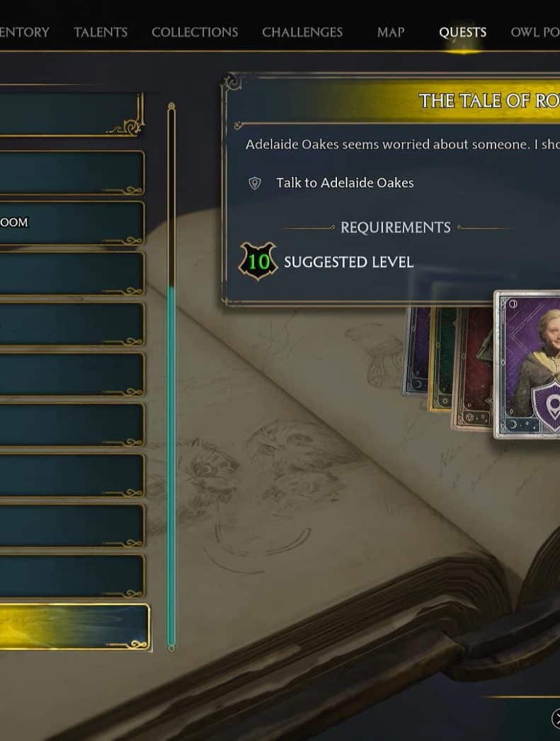Click the map-pin shield badge on Adelaide's card
Screen dimensions: 560x741
tap(547, 406)
